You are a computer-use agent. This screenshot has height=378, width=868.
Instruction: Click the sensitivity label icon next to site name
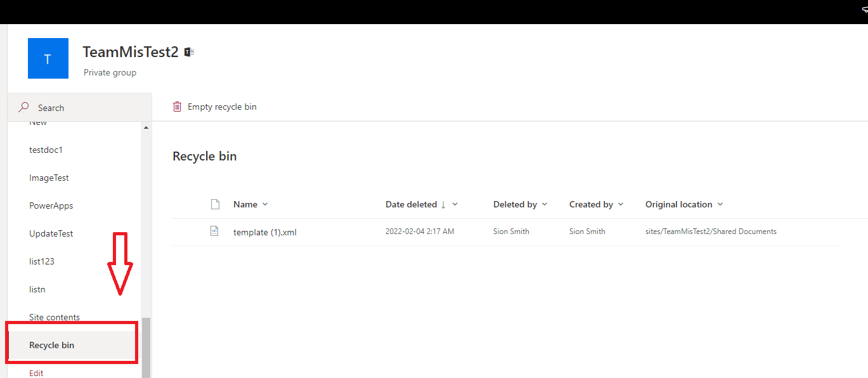[188, 52]
